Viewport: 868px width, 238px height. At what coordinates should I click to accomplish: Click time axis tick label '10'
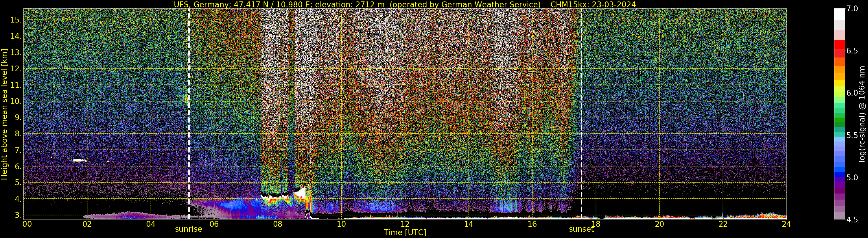pos(341,224)
